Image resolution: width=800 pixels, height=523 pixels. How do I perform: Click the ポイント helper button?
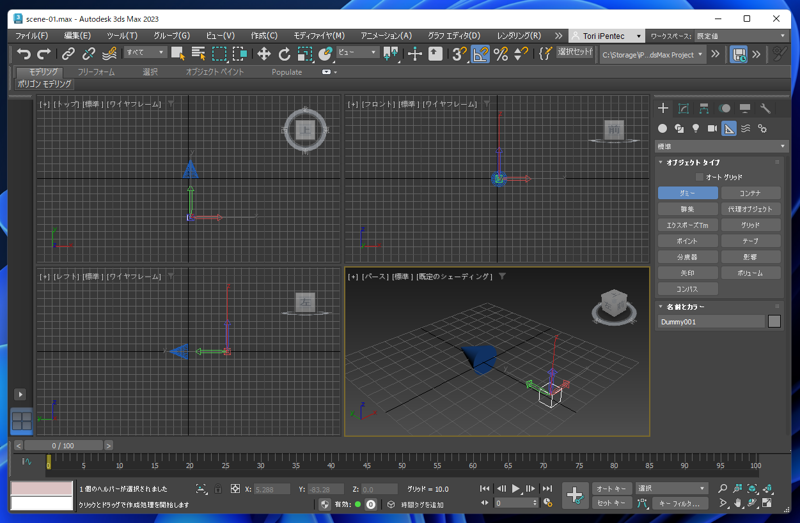(688, 241)
